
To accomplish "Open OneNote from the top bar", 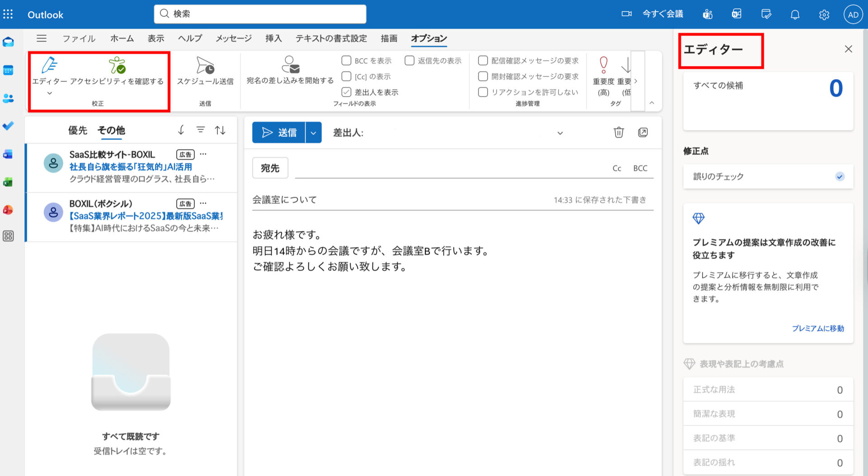I will tap(736, 14).
